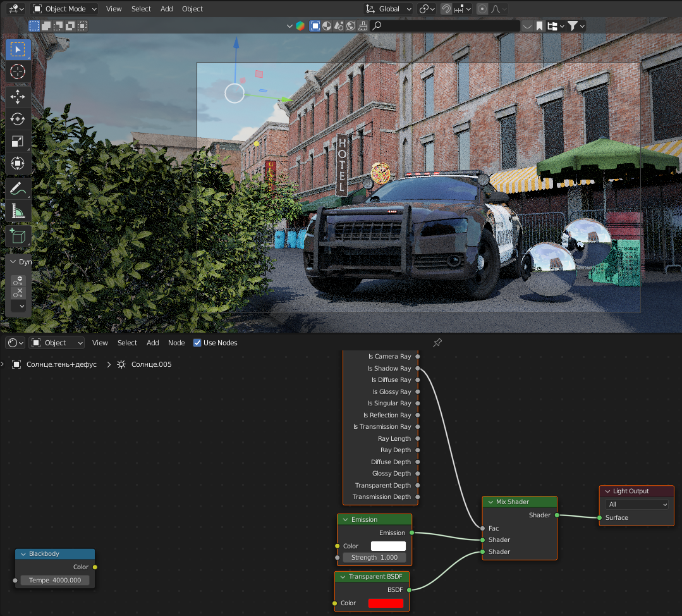Set selection mode to Subtract (third square)
This screenshot has height=616, width=682.
58,26
